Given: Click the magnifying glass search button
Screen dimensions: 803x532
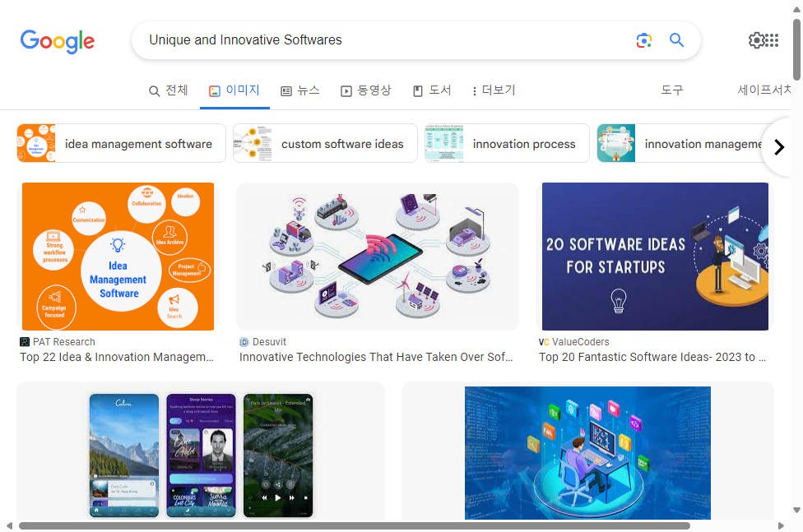Looking at the screenshot, I should tap(676, 40).
